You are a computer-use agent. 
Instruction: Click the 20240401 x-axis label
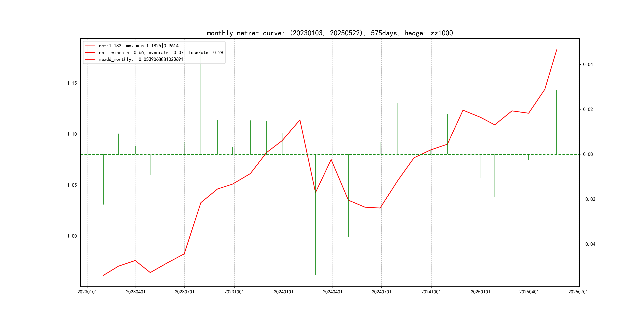[333, 292]
